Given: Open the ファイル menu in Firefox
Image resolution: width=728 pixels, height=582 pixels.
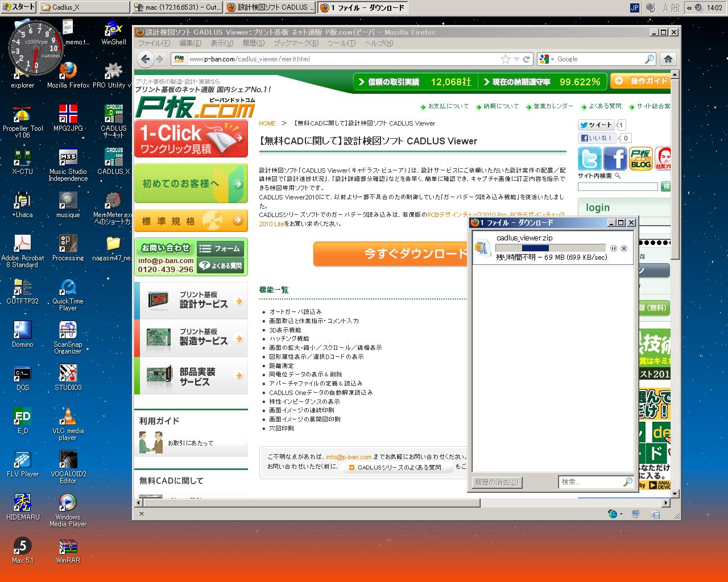Looking at the screenshot, I should click(154, 43).
